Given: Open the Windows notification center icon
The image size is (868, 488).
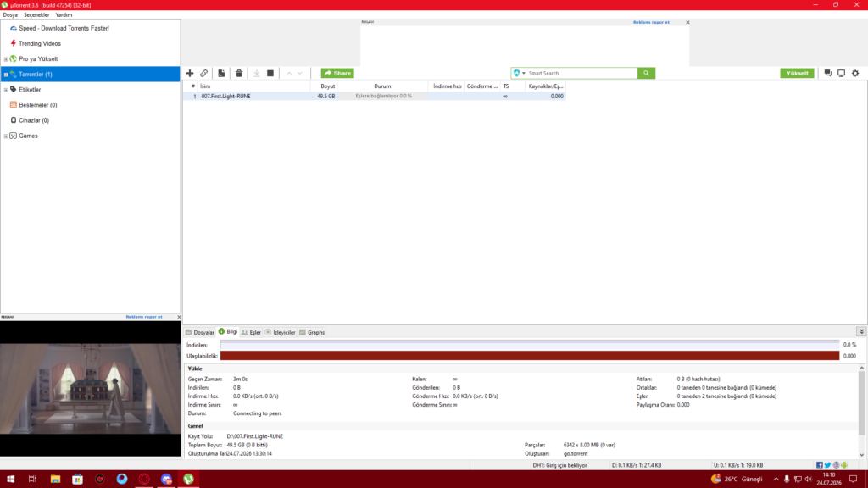Looking at the screenshot, I should pos(853,480).
